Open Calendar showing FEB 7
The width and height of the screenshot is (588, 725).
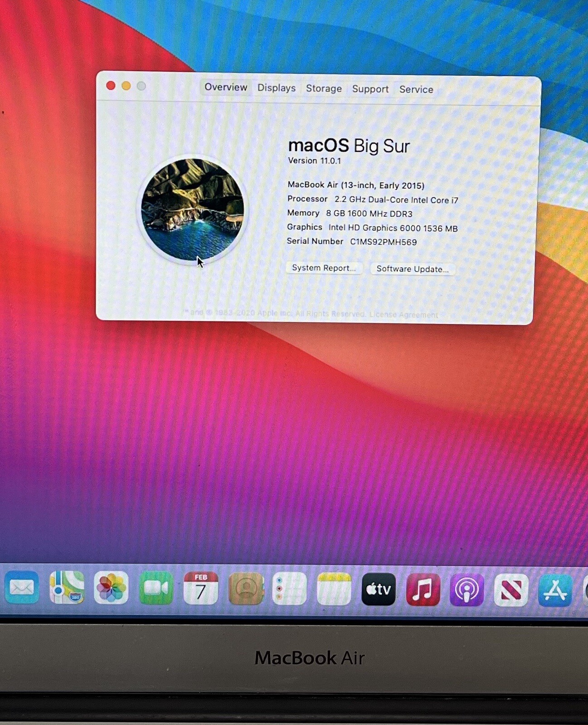201,588
